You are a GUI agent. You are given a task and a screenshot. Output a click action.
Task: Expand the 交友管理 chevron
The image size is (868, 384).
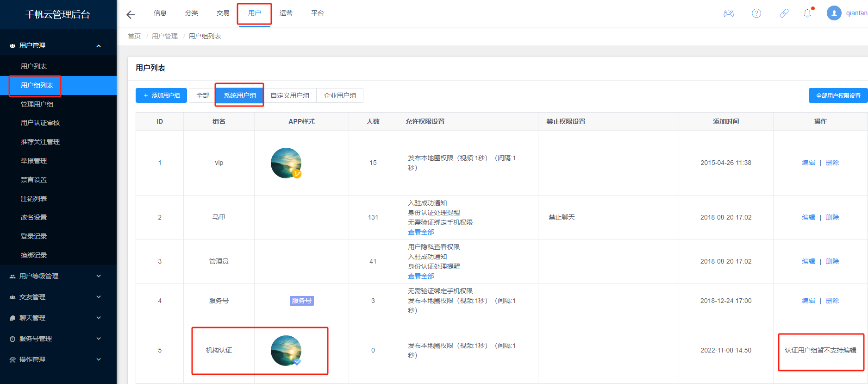click(99, 297)
